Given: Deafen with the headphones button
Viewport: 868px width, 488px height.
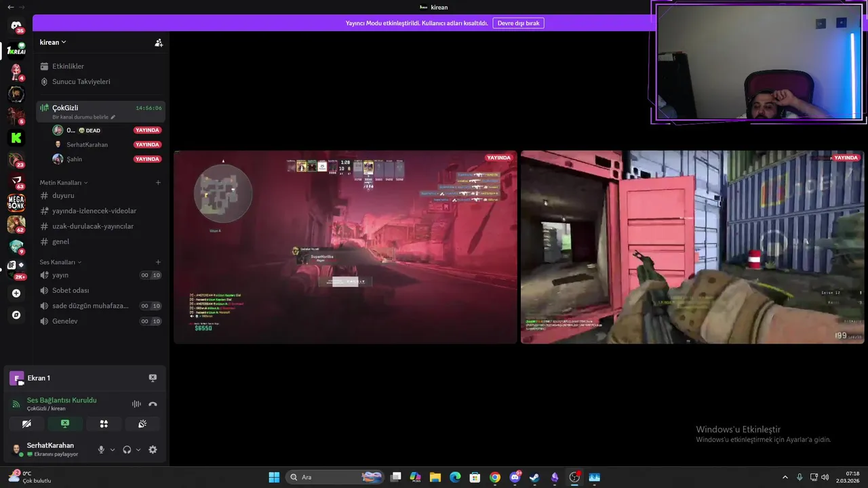Looking at the screenshot, I should (x=127, y=449).
